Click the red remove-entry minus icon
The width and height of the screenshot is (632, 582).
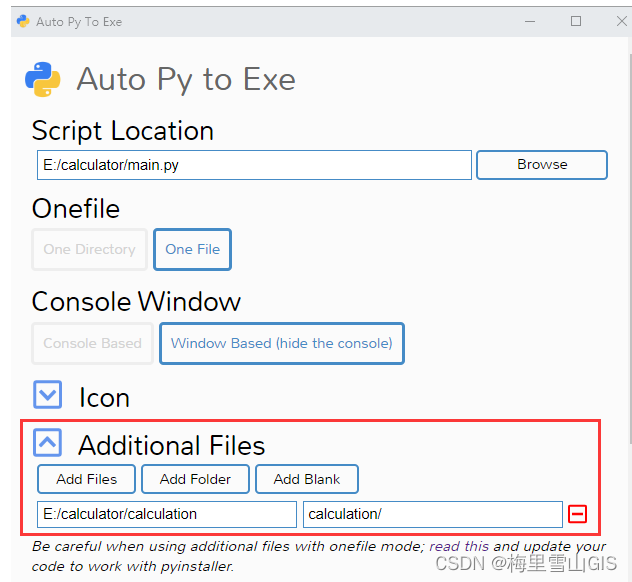(x=577, y=514)
